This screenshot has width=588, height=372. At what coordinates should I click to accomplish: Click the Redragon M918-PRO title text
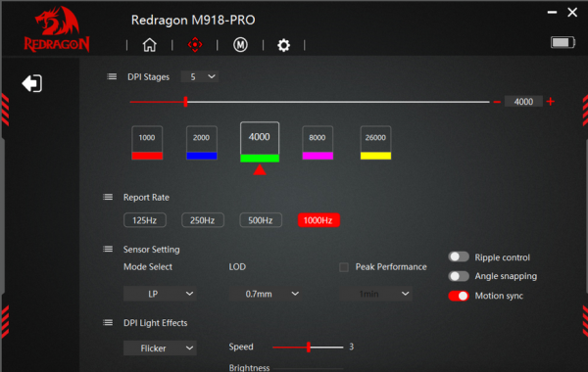pyautogui.click(x=193, y=20)
